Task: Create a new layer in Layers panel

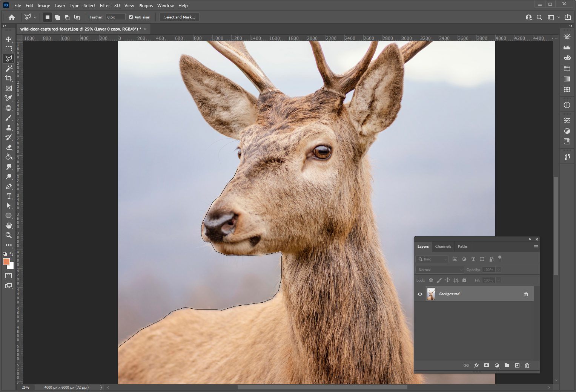Action: pyautogui.click(x=517, y=365)
